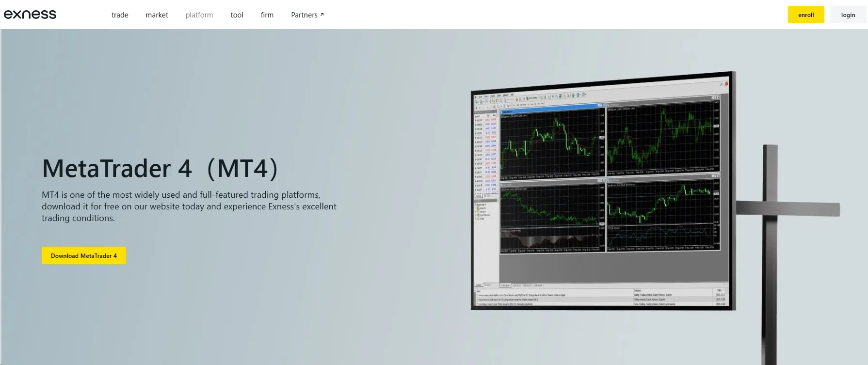This screenshot has height=365, width=868.
Task: Open the firm menu
Action: pyautogui.click(x=267, y=15)
